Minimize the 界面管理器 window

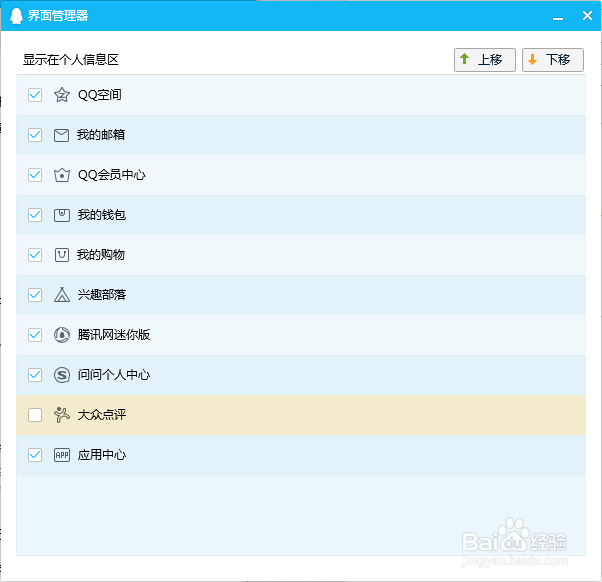[558, 16]
